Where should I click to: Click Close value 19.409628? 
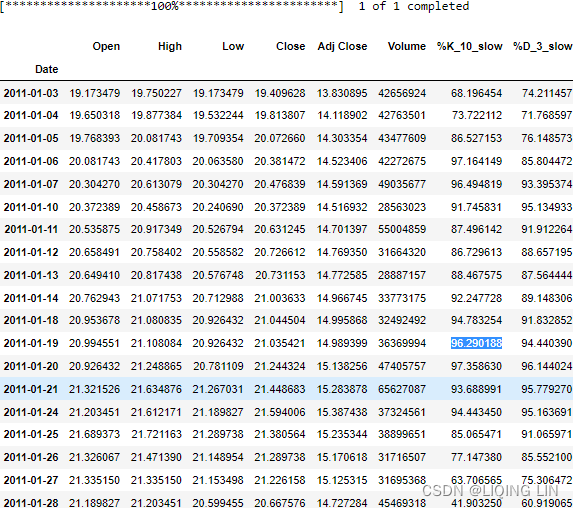click(x=280, y=93)
